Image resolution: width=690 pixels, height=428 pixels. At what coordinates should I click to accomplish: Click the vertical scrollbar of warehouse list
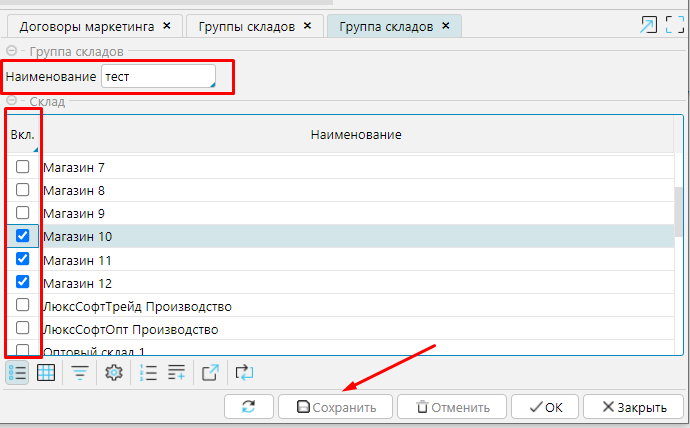coord(679,210)
